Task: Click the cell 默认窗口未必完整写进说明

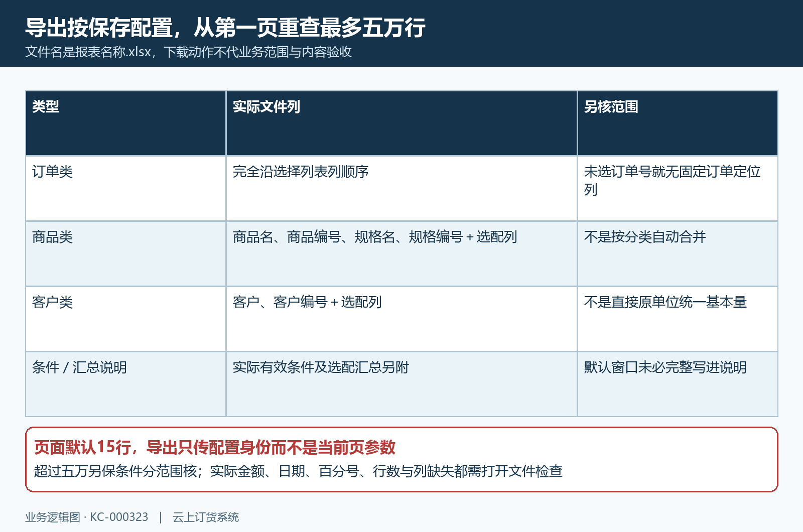Action: 678,384
